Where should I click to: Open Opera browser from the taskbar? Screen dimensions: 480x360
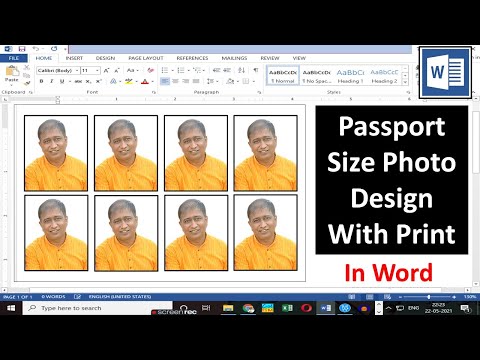point(306,308)
